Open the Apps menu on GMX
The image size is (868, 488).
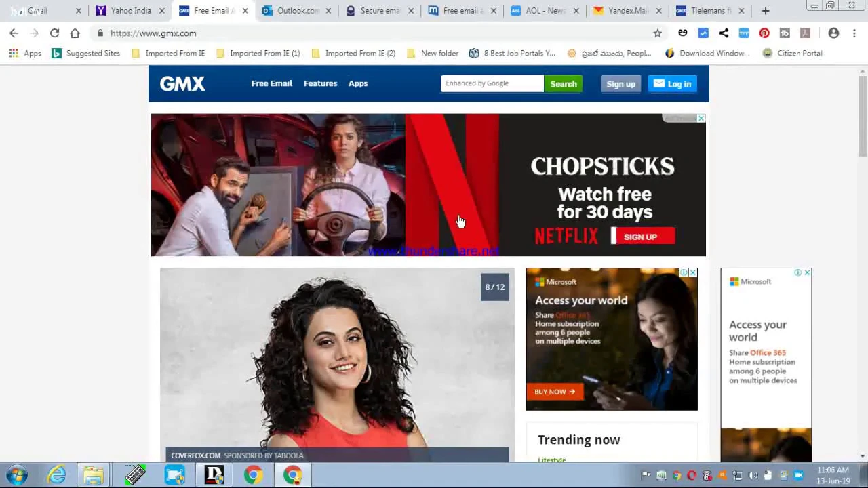click(358, 83)
